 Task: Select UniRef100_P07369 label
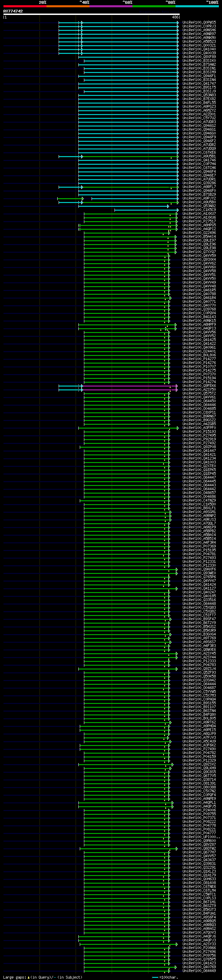(199, 546)
